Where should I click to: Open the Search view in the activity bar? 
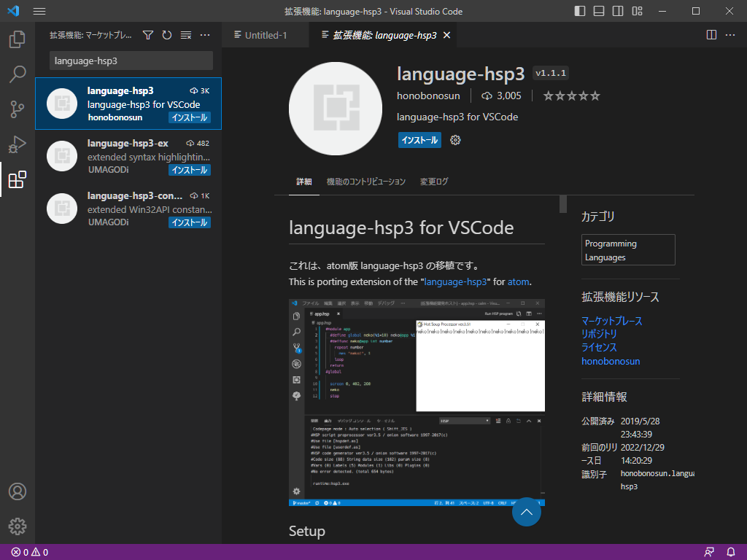pos(17,74)
